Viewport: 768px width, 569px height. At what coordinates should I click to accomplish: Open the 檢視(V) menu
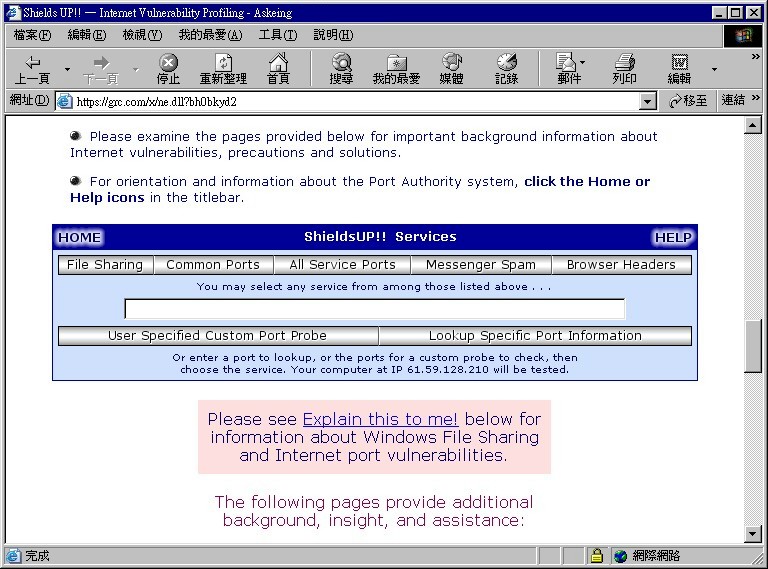(x=142, y=35)
